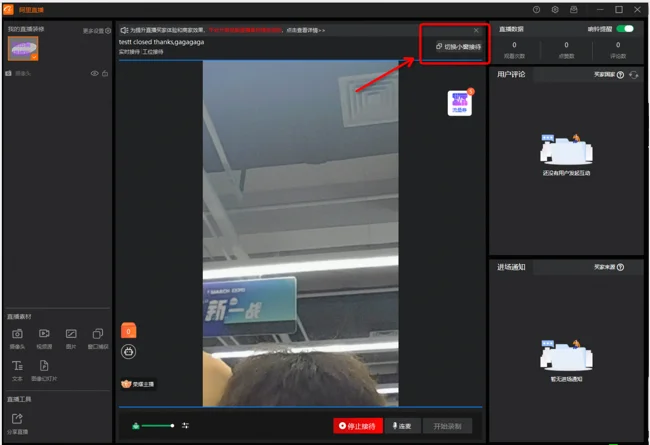This screenshot has height=445, width=650.
Task: Click the 直播数据 live data header
Action: [511, 29]
